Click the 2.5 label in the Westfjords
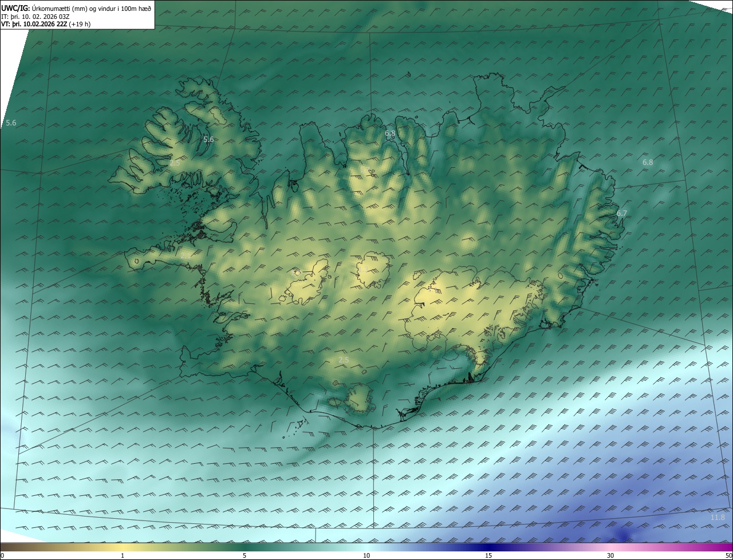This screenshot has width=733, height=560. coord(175,163)
